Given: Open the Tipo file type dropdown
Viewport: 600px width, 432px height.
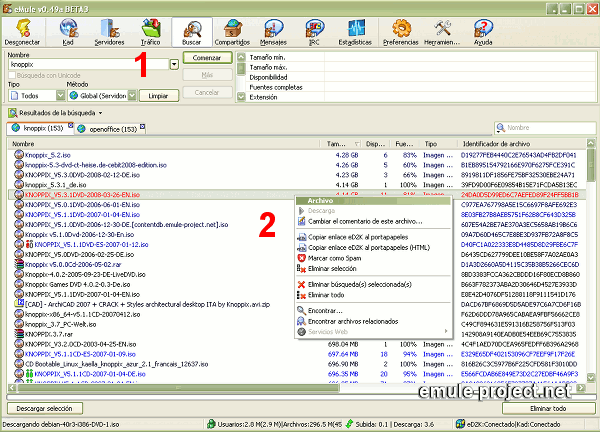Looking at the screenshot, I should (x=59, y=95).
